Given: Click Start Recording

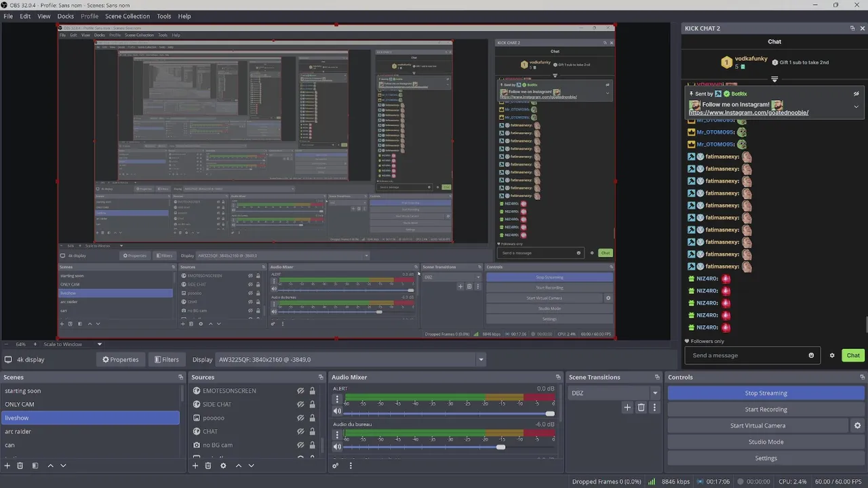Looking at the screenshot, I should click(x=766, y=409).
